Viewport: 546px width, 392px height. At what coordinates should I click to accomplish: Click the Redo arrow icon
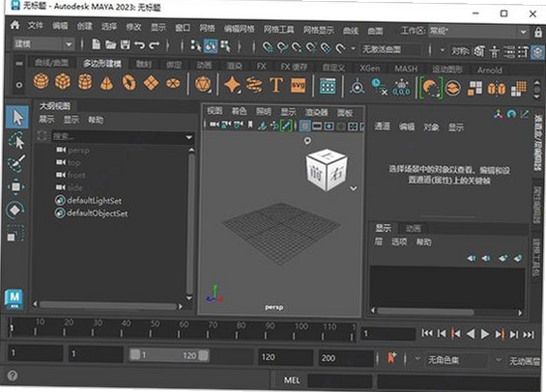155,44
